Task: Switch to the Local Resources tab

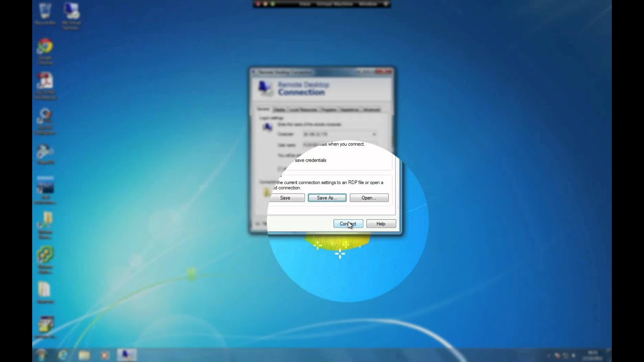Action: pyautogui.click(x=303, y=110)
